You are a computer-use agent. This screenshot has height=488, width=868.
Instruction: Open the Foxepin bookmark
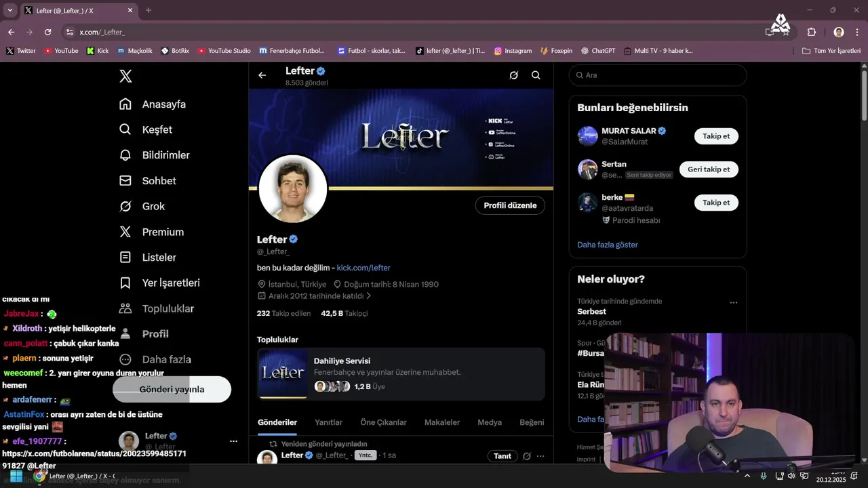click(x=556, y=51)
